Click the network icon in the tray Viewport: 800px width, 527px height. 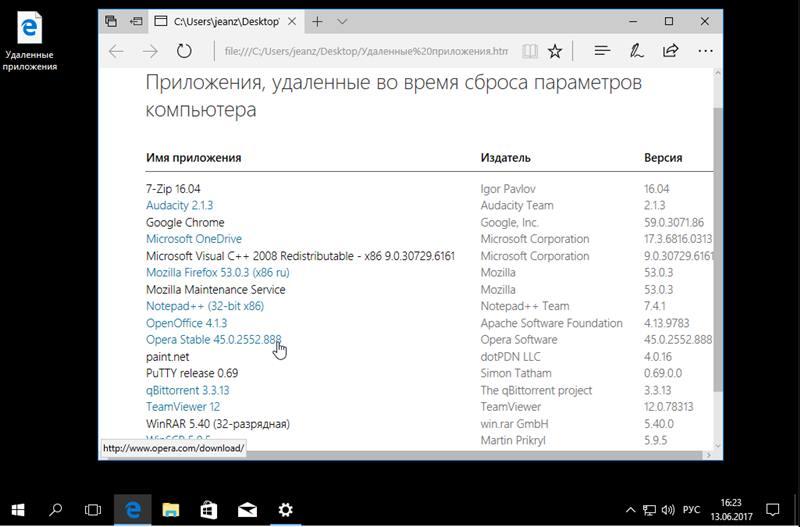649,510
